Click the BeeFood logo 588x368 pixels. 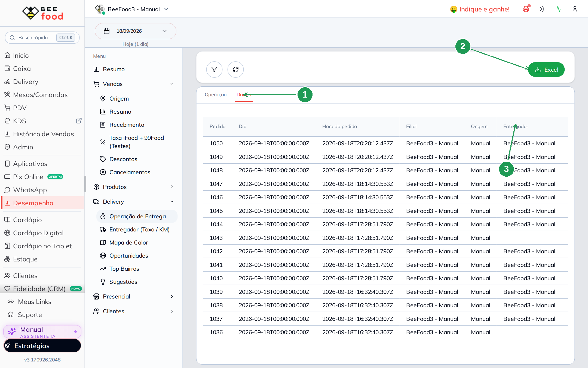42,13
